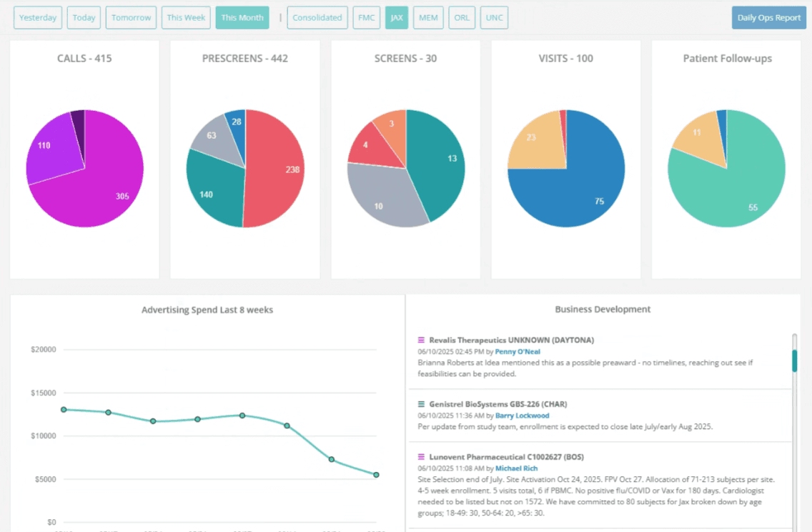Click the Patient Follow-ups card title
This screenshot has height=532, width=812.
pyautogui.click(x=727, y=59)
